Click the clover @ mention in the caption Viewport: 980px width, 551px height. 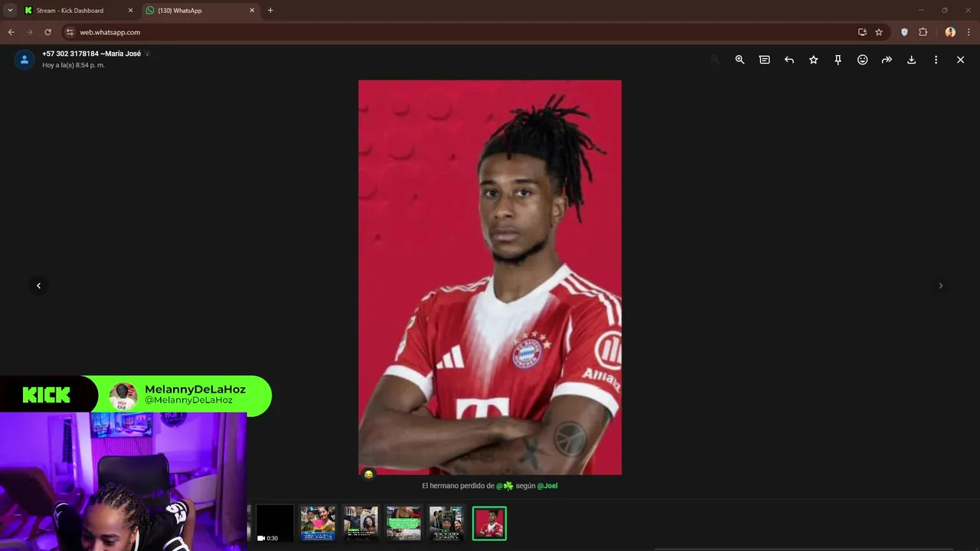[x=505, y=486]
